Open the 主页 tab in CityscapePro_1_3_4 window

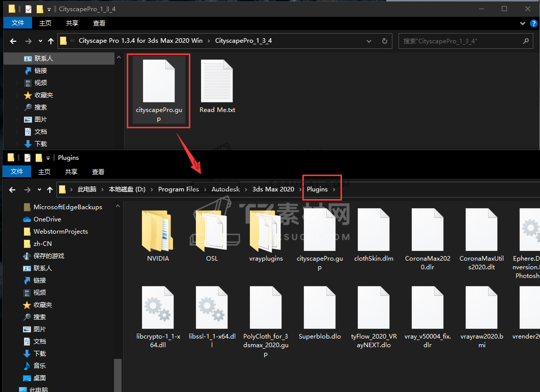pos(45,23)
